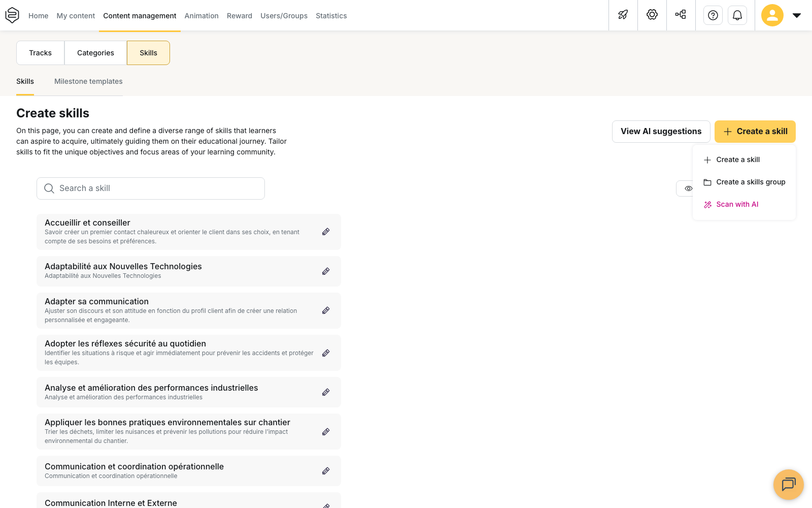Viewport: 812px width, 508px height.
Task: Focus the Search a skill field
Action: pyautogui.click(x=151, y=188)
